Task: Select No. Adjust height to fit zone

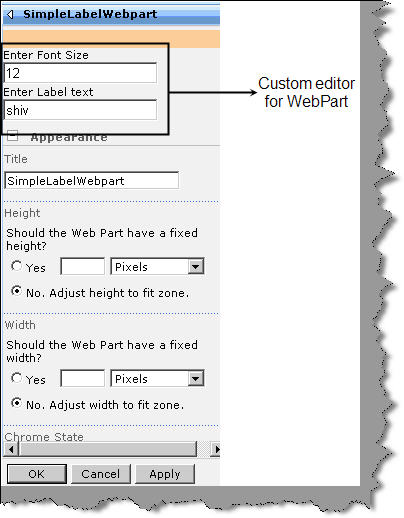Action: point(16,291)
